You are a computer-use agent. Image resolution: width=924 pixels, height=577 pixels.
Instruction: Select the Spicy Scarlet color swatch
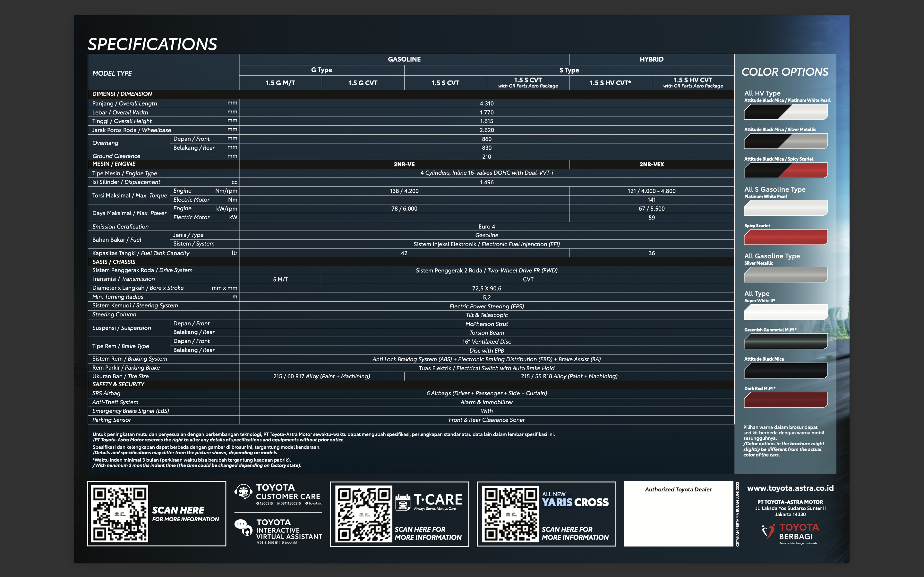[x=786, y=237]
